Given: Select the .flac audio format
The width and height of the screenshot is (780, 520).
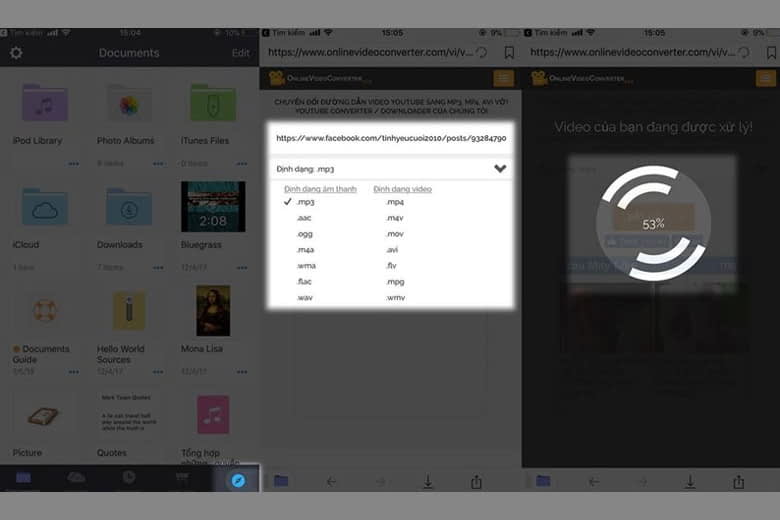Looking at the screenshot, I should (x=304, y=282).
